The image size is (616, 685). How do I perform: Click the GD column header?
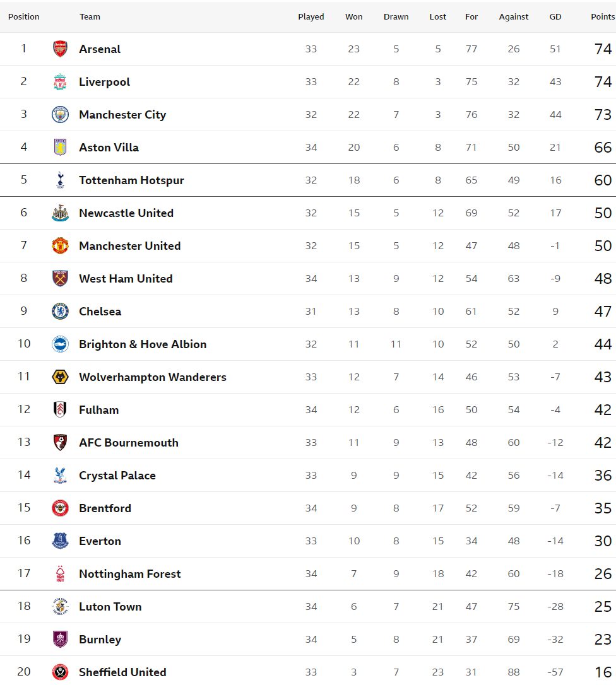tap(555, 16)
